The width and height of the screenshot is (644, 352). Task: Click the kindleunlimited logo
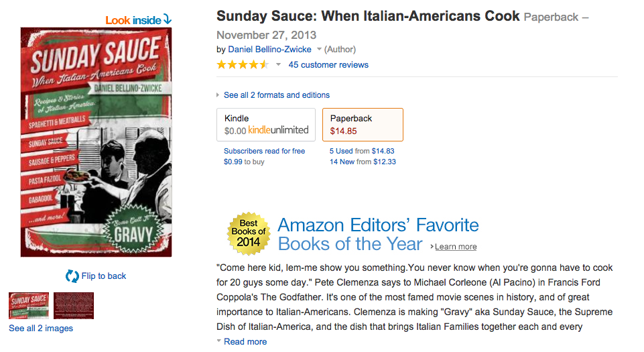pos(278,130)
